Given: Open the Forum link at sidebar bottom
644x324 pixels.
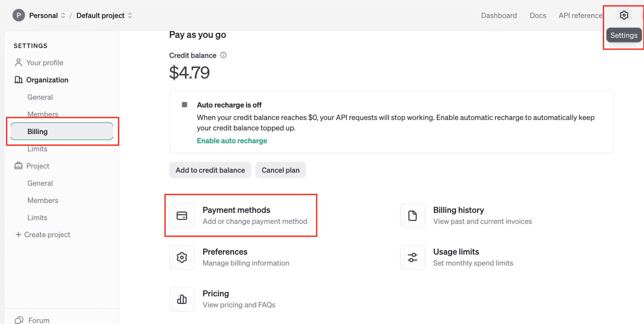Looking at the screenshot, I should point(39,320).
